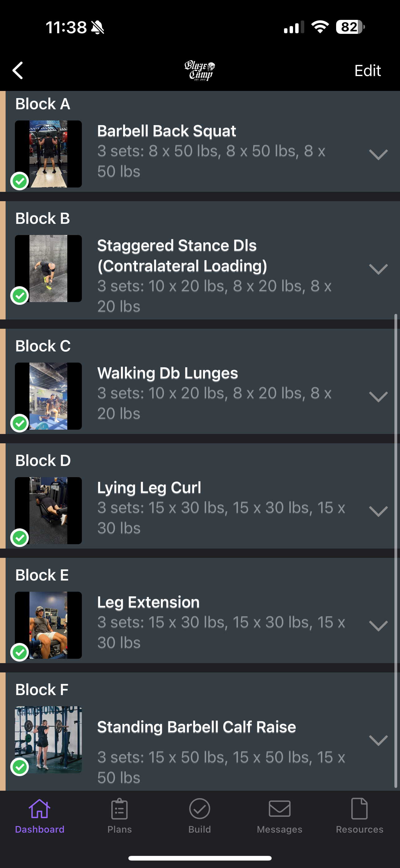Toggle Lying Leg Curl completed checkmark

pyautogui.click(x=20, y=538)
